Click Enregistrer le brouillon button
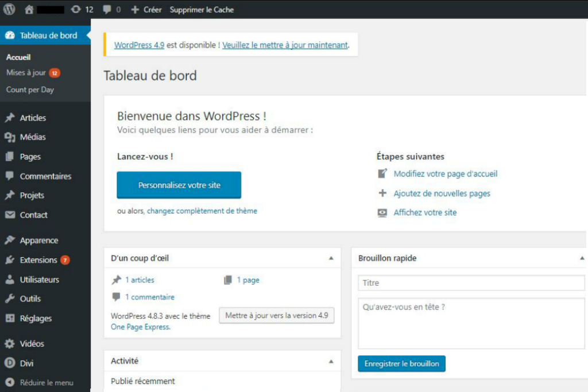 (401, 363)
